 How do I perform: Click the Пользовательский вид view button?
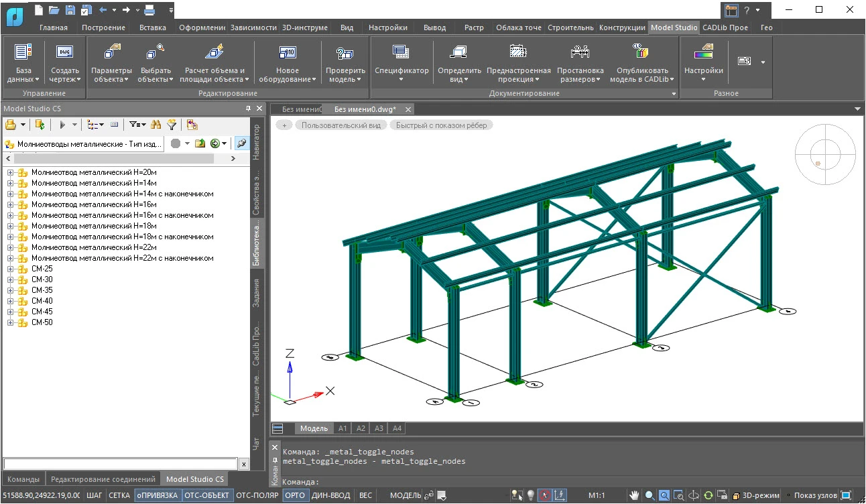(341, 125)
